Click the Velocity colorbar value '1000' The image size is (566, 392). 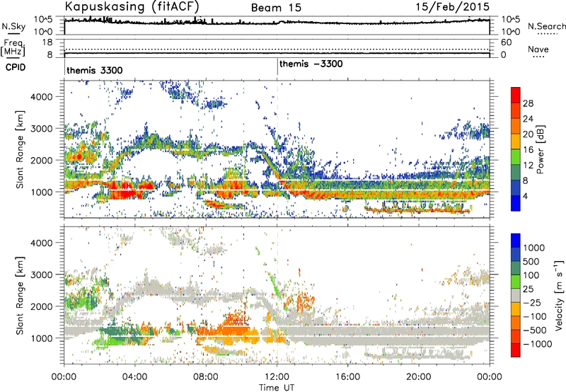pyautogui.click(x=533, y=248)
